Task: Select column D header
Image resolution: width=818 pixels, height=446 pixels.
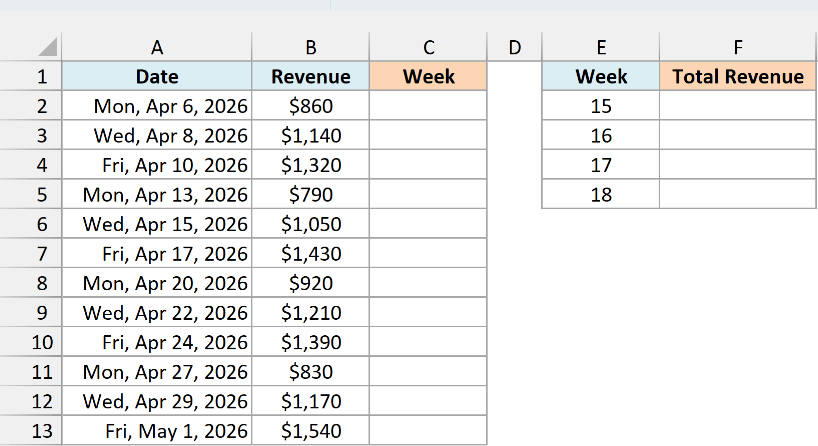Action: [514, 47]
